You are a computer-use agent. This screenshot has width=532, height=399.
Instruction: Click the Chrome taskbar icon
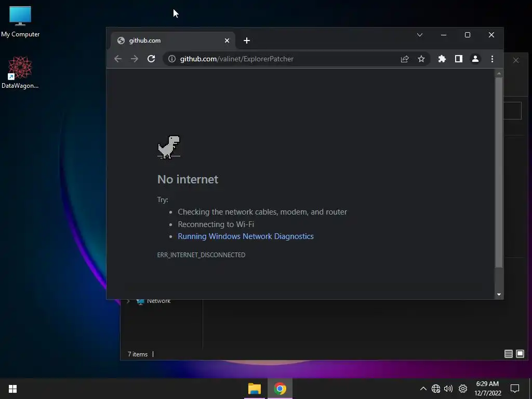tap(280, 389)
